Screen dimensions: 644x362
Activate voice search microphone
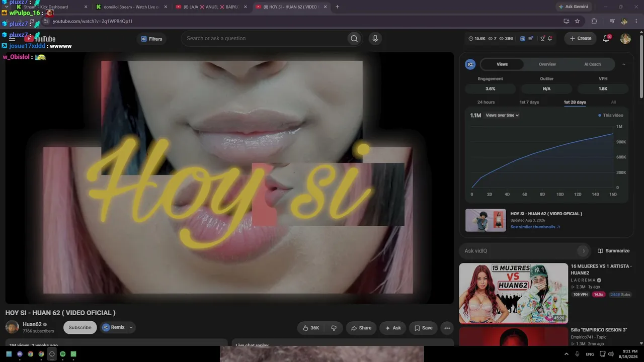[x=375, y=39]
